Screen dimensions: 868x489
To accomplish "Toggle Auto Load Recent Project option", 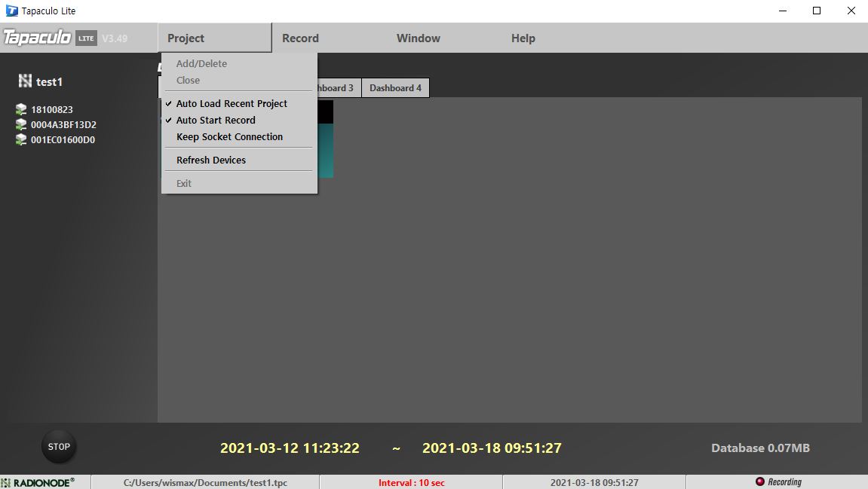I will pyautogui.click(x=239, y=103).
